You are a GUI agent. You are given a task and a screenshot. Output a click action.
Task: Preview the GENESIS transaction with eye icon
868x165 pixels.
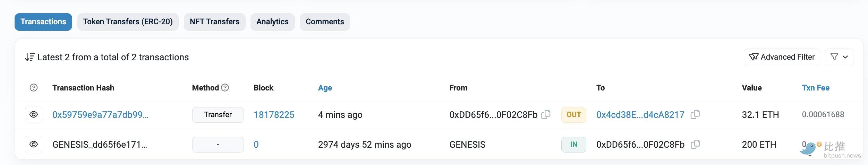click(x=34, y=144)
